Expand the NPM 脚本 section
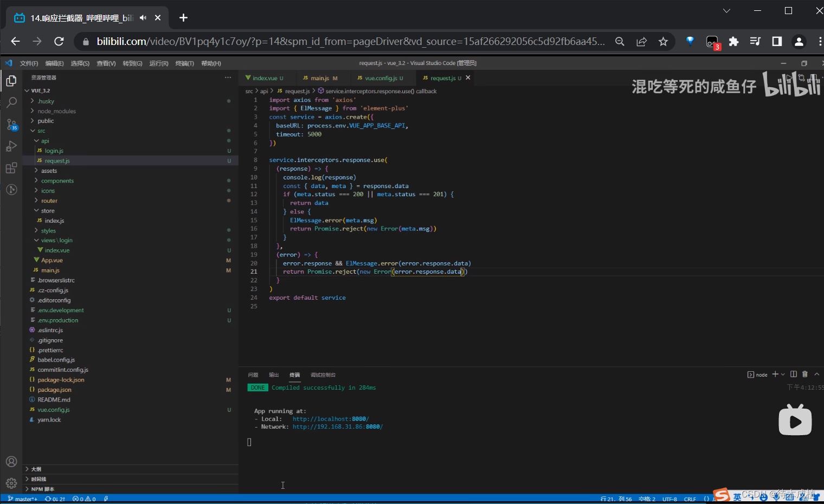The width and height of the screenshot is (824, 504). coord(42,489)
